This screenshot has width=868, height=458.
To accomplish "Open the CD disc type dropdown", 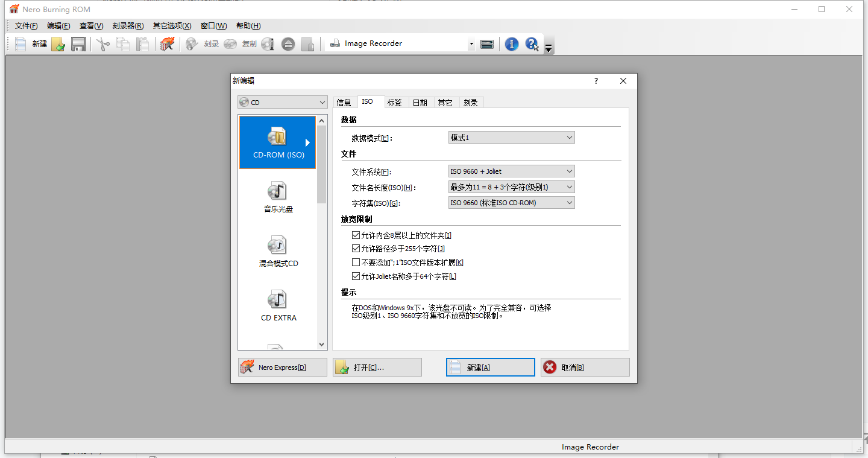I will pyautogui.click(x=283, y=103).
